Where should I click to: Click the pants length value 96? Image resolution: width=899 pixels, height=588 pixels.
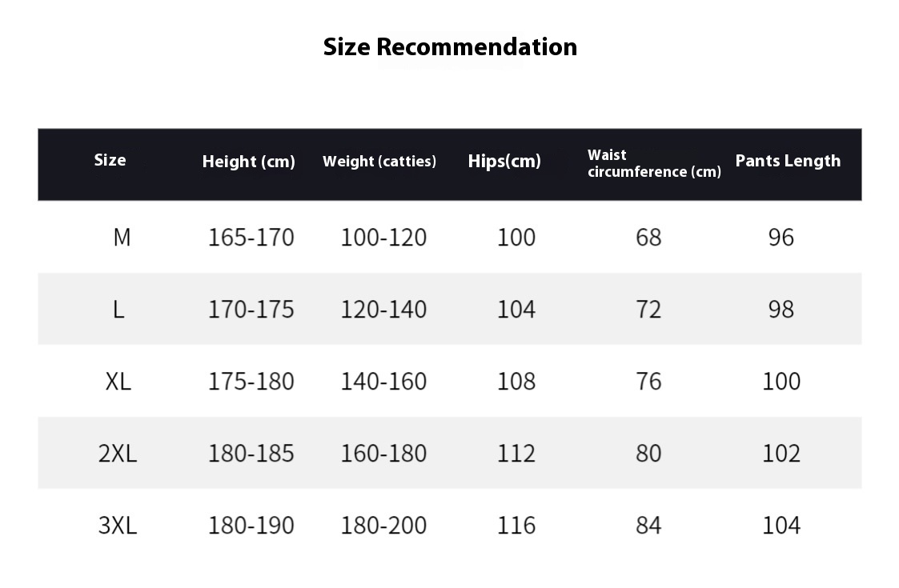(x=781, y=238)
